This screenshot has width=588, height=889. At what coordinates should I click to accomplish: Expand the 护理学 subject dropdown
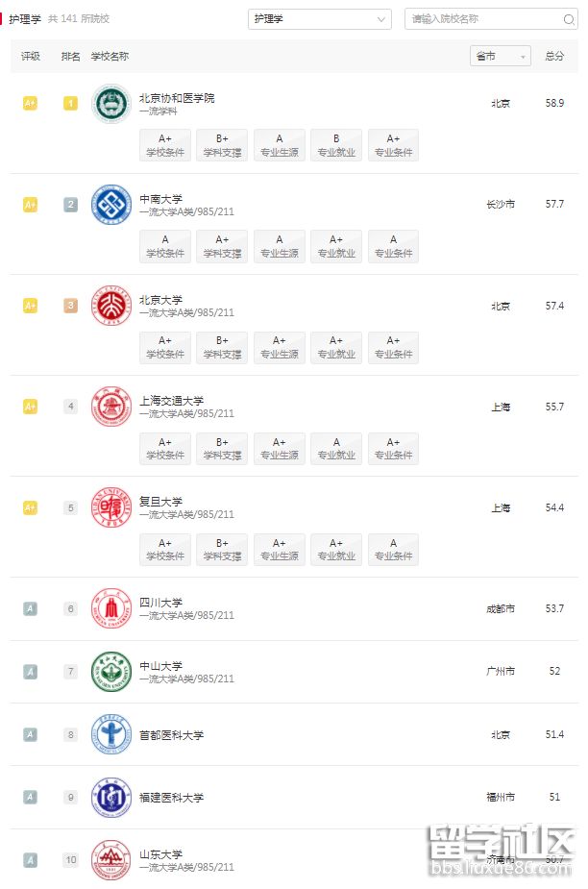[x=320, y=18]
